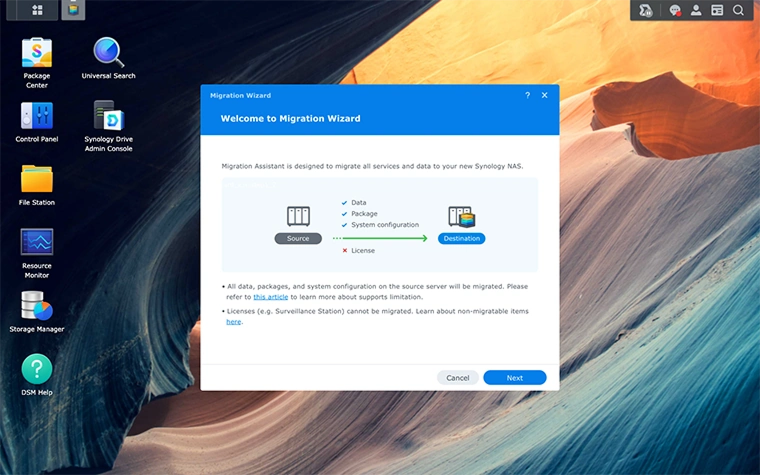Viewport: 760px width, 475px height.
Task: Launch Universal Search desktop icon
Action: (108, 53)
